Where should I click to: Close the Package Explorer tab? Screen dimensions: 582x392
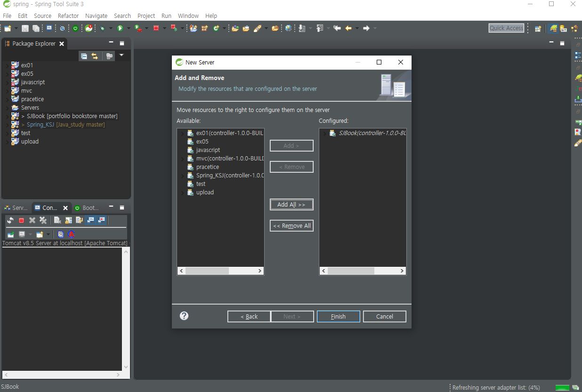click(62, 44)
